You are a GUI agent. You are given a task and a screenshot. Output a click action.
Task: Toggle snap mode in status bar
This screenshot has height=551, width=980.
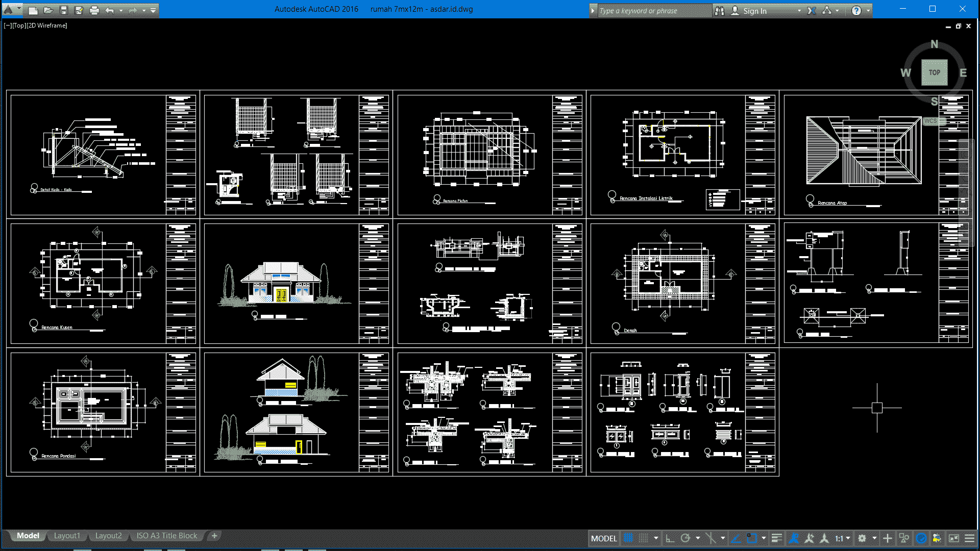(644, 538)
